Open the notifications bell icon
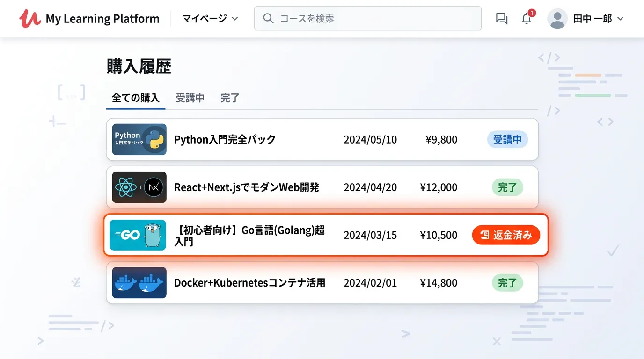Image resolution: width=644 pixels, height=359 pixels. pos(527,19)
